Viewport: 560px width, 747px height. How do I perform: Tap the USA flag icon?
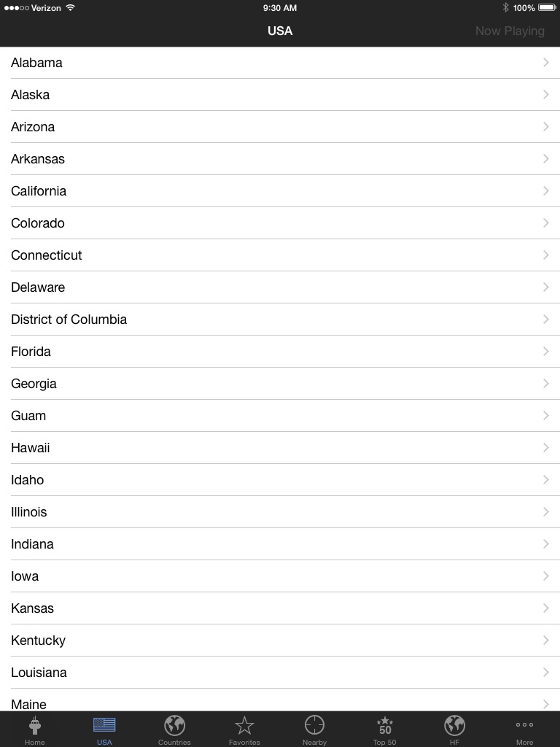click(x=104, y=725)
